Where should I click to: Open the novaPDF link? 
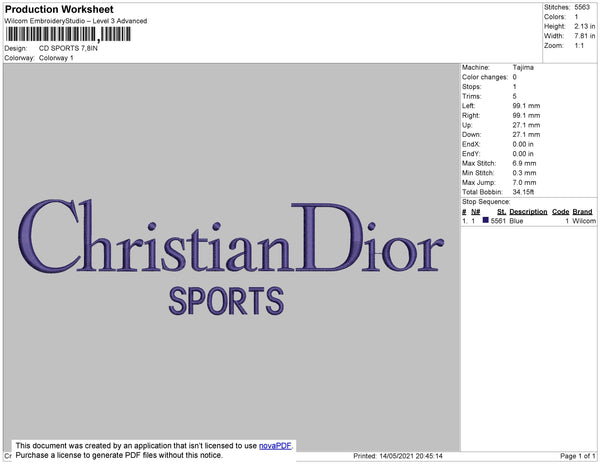[x=275, y=446]
